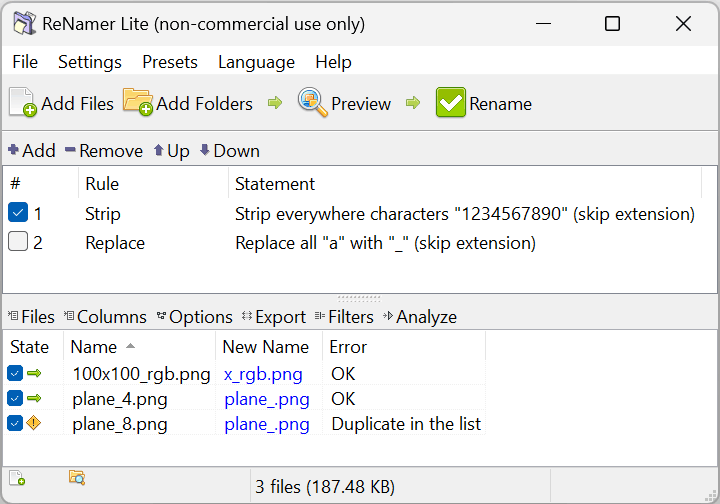Uncheck the plane_8.png file checkbox
The width and height of the screenshot is (720, 504).
15,424
